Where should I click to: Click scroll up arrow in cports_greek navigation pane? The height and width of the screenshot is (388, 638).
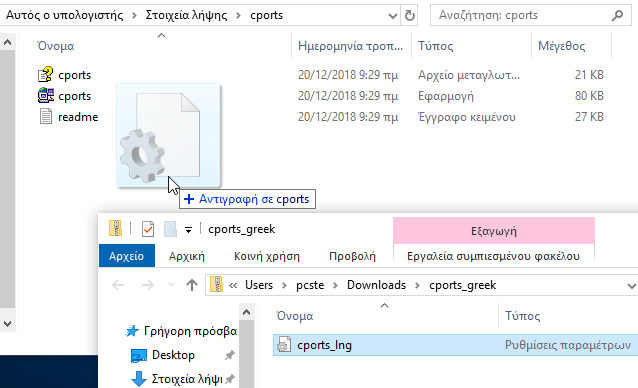coord(246,312)
